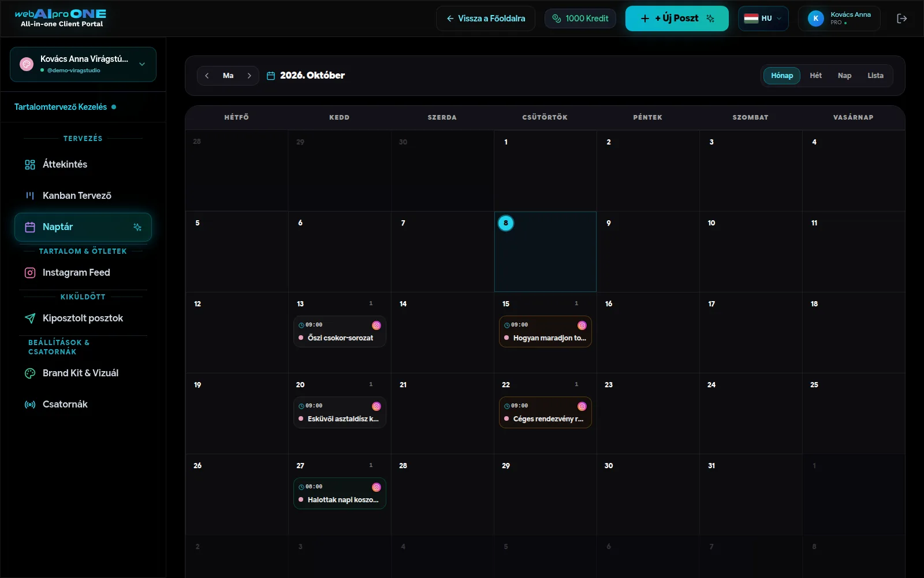The image size is (924, 578).
Task: Select the highlighted day 8 cell
Action: pos(545,251)
